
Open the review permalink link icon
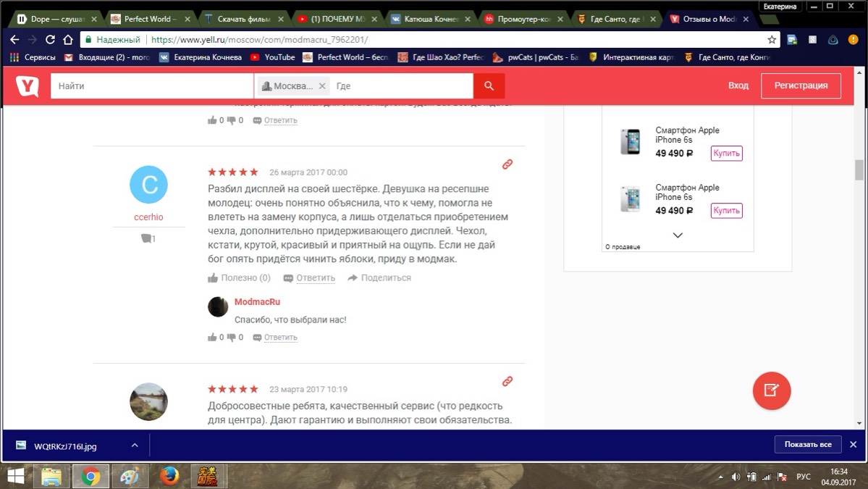pyautogui.click(x=507, y=164)
